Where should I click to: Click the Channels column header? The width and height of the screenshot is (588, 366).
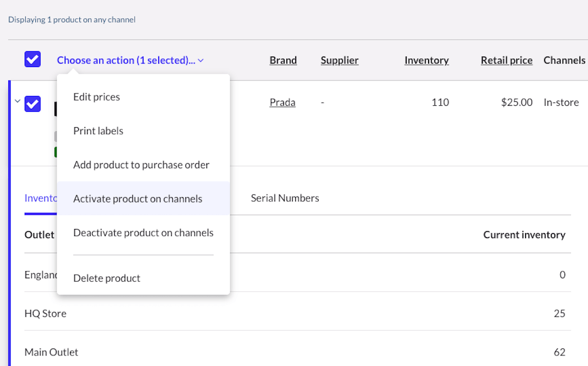[564, 60]
